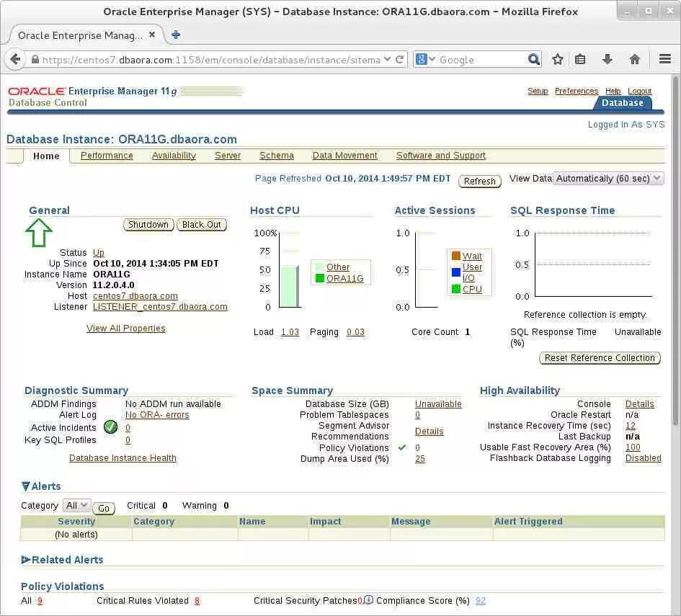Open the LISTENER_centos7.dbaora.com link

tap(160, 306)
